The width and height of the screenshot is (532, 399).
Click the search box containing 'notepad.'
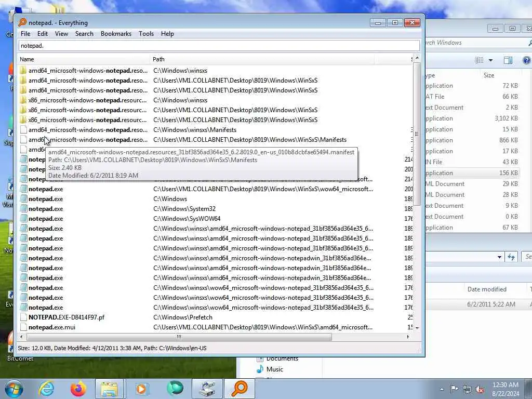coord(219,46)
